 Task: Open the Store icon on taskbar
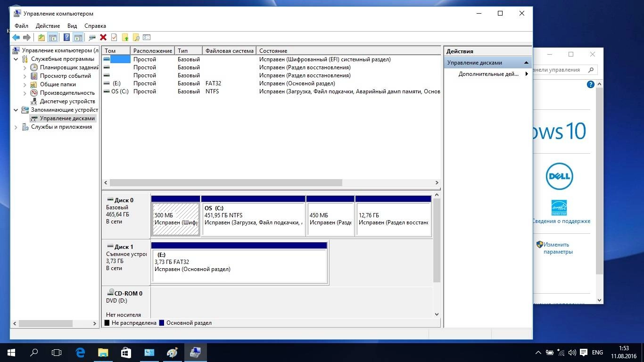pyautogui.click(x=126, y=352)
